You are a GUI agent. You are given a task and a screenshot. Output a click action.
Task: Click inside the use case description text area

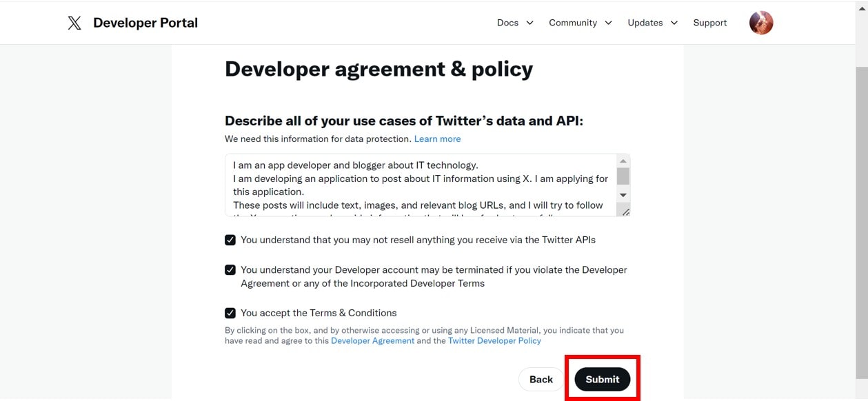tap(421, 185)
